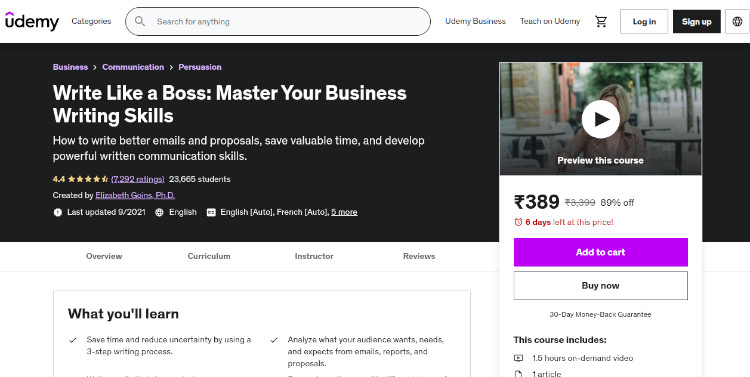Open the shopping cart icon
This screenshot has height=377, width=750.
click(601, 22)
